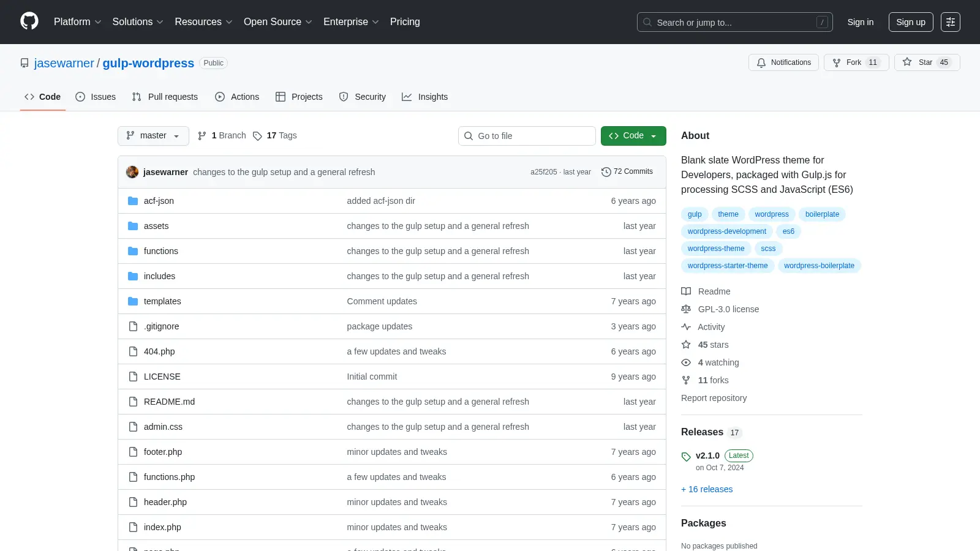Open the GitHub home logo
Screen dimensions: 980x551
pyautogui.click(x=29, y=21)
